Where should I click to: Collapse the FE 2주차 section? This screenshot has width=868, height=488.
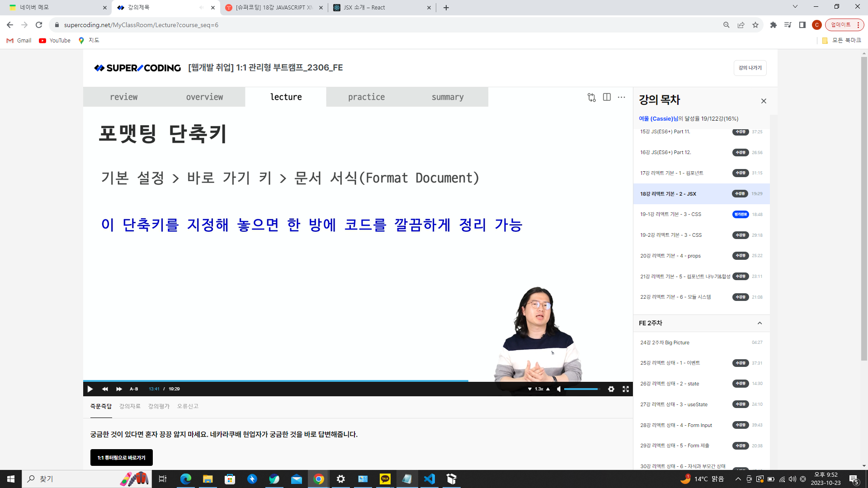[x=759, y=323]
